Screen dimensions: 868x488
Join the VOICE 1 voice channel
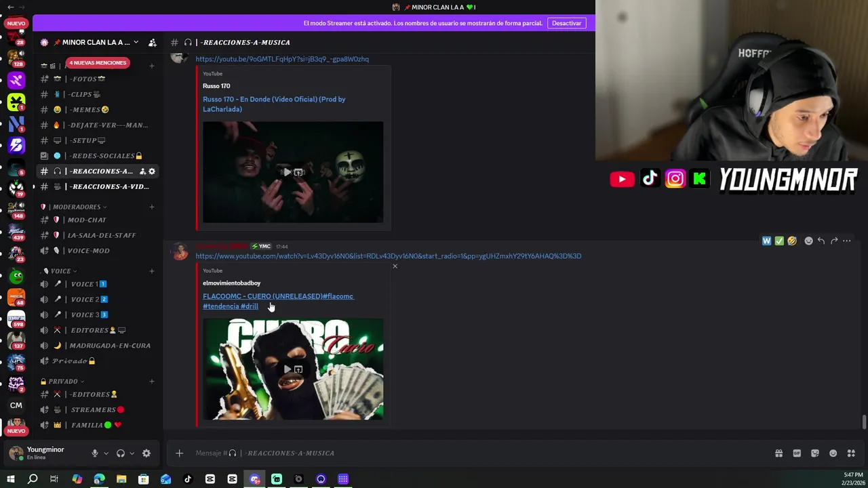point(97,284)
